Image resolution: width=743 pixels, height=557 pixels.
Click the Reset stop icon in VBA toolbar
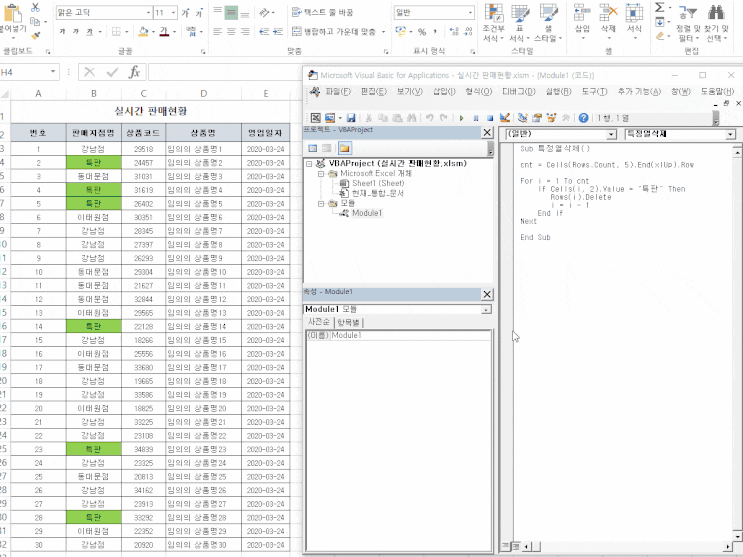pos(490,118)
